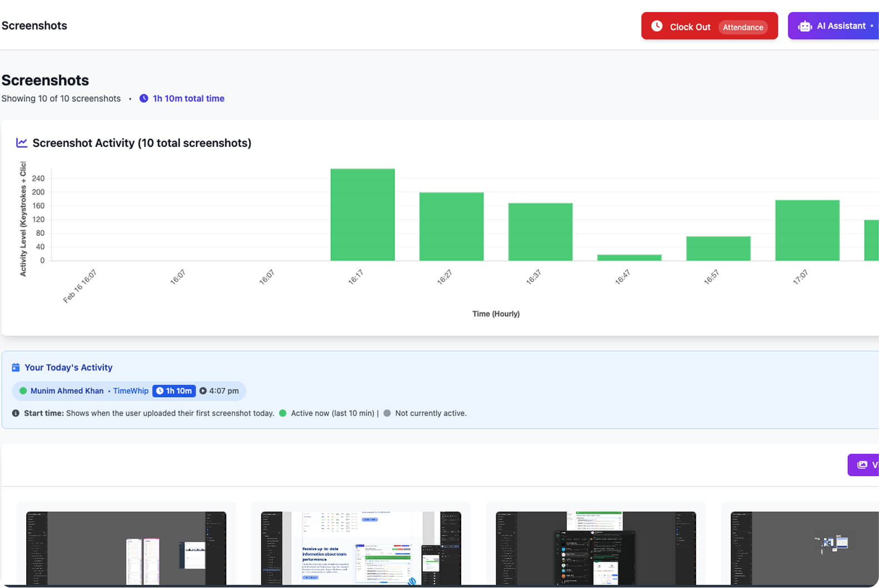Click the green status dot beside Munim Ahmed Khan
The height and width of the screenshot is (588, 879).
pyautogui.click(x=23, y=391)
